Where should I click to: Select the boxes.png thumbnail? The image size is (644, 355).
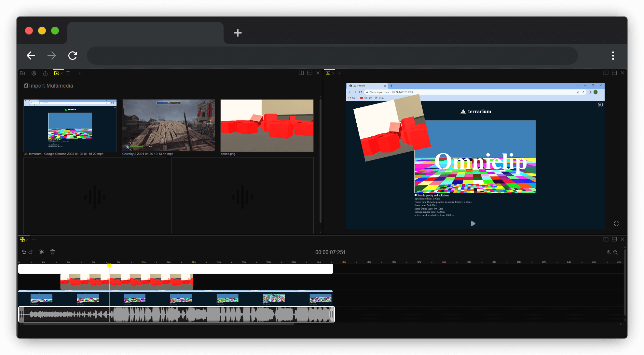[267, 126]
